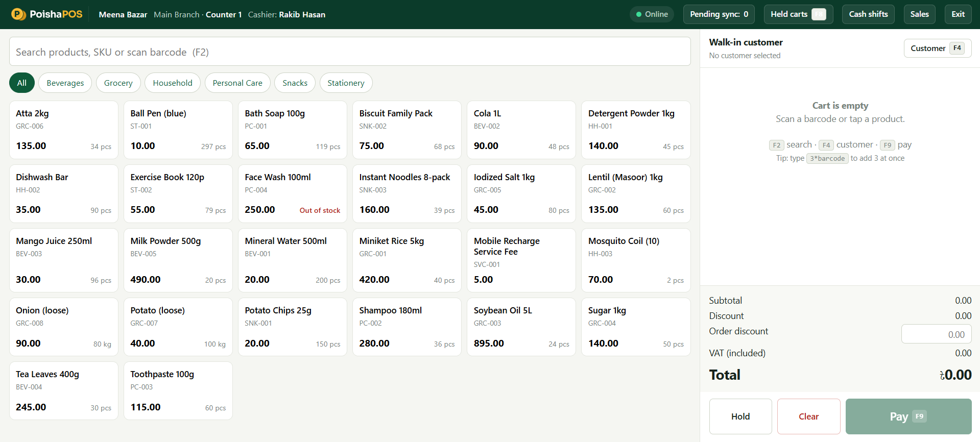Screen dimensions: 980x442
Task: Add Atta 2kg to cart
Action: click(x=64, y=130)
